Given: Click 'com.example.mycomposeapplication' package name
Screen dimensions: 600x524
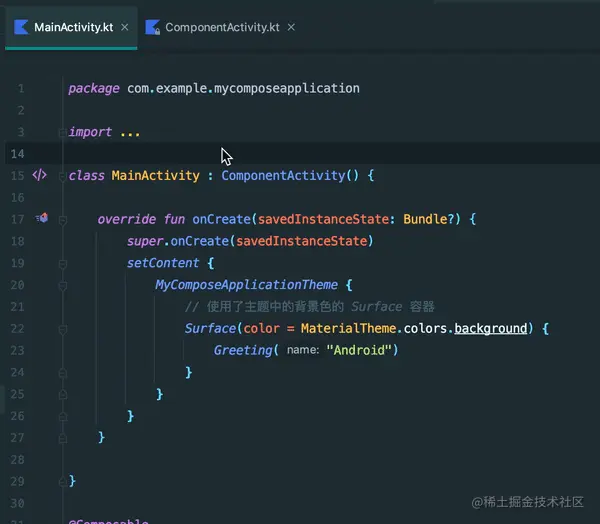Looking at the screenshot, I should click(x=243, y=88).
